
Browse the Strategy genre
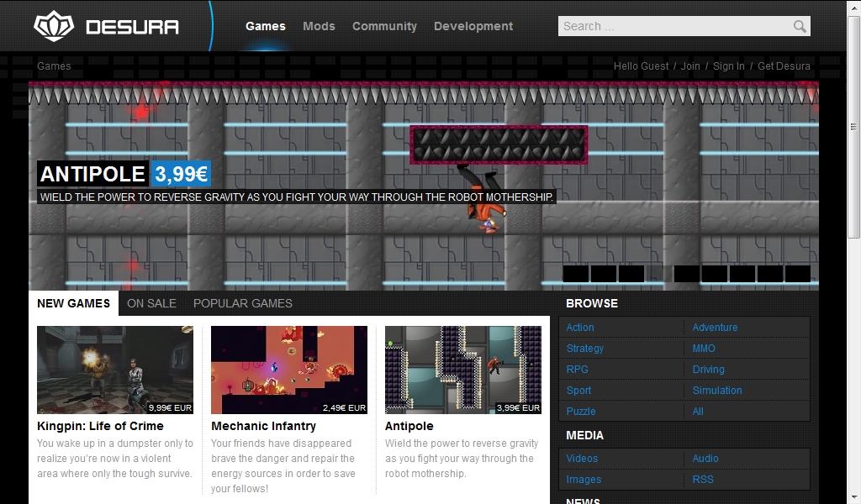click(x=585, y=349)
